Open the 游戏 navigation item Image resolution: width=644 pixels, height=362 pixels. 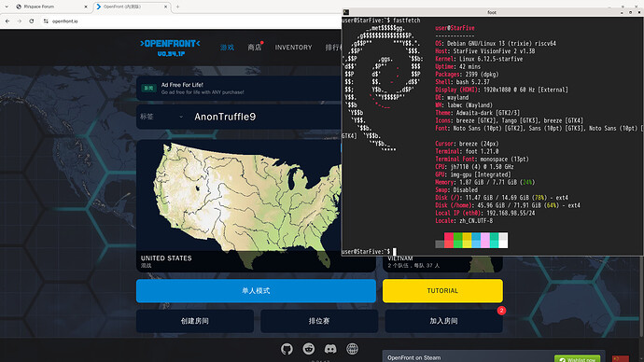click(227, 48)
